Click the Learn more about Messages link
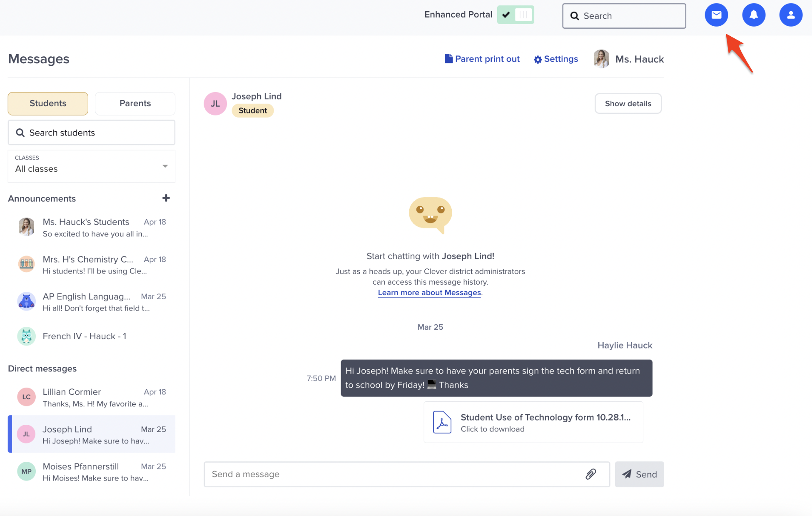The width and height of the screenshot is (812, 516). 429,293
